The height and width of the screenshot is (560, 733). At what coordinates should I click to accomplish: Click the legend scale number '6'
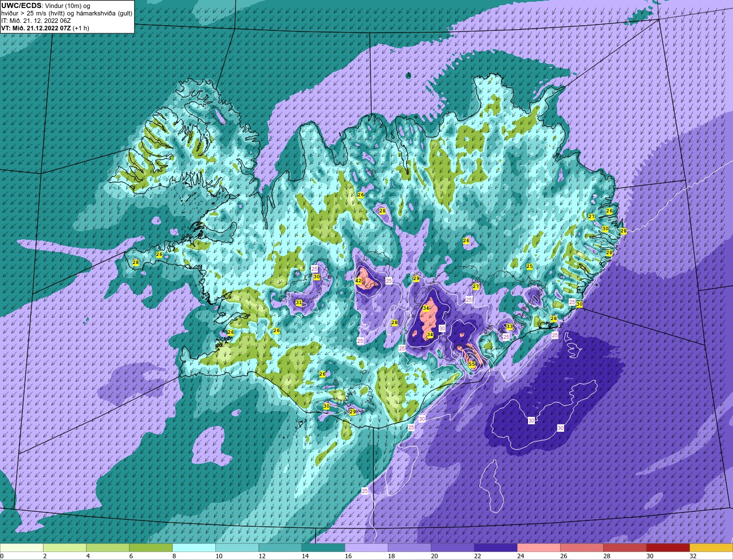point(130,556)
